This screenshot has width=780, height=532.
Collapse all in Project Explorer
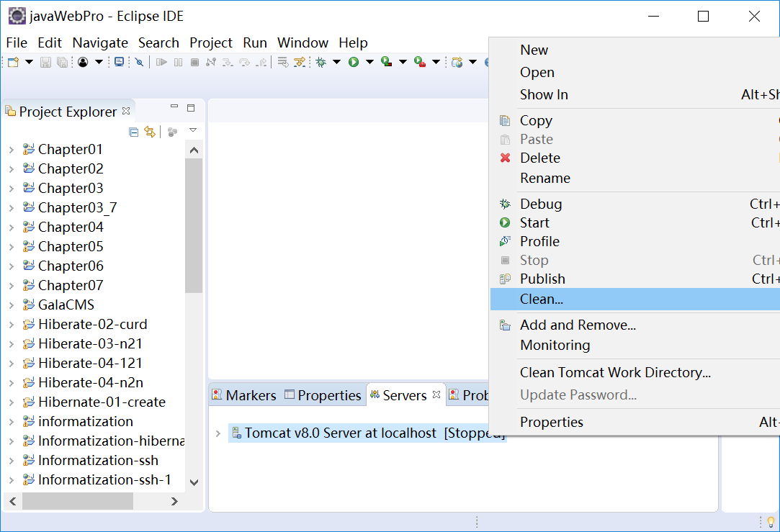133,132
